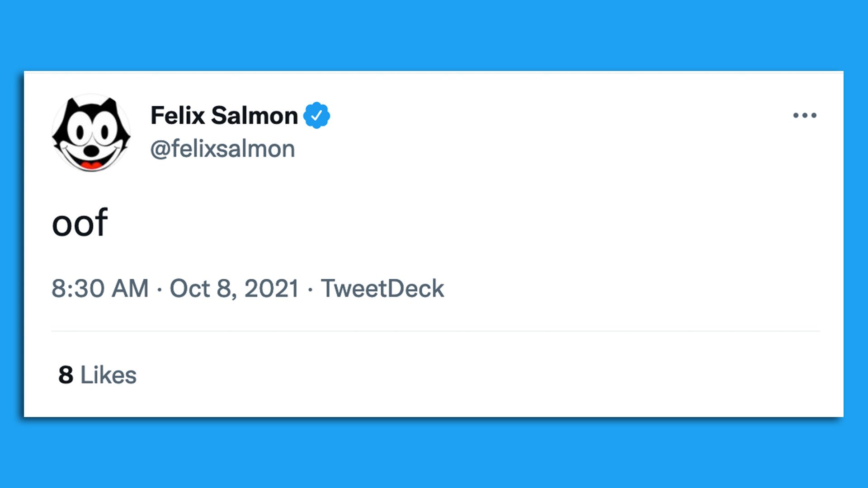Open the three-dot more options menu

coord(805,115)
